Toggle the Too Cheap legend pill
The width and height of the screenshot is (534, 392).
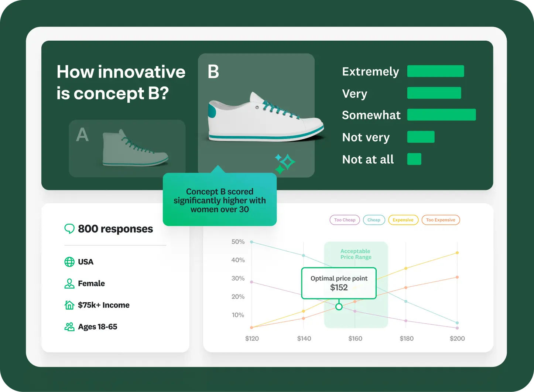click(345, 220)
